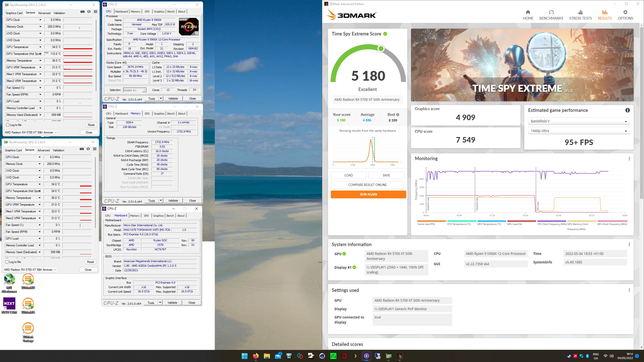
Task: Click the info icon beside Best score
Action: (x=398, y=115)
